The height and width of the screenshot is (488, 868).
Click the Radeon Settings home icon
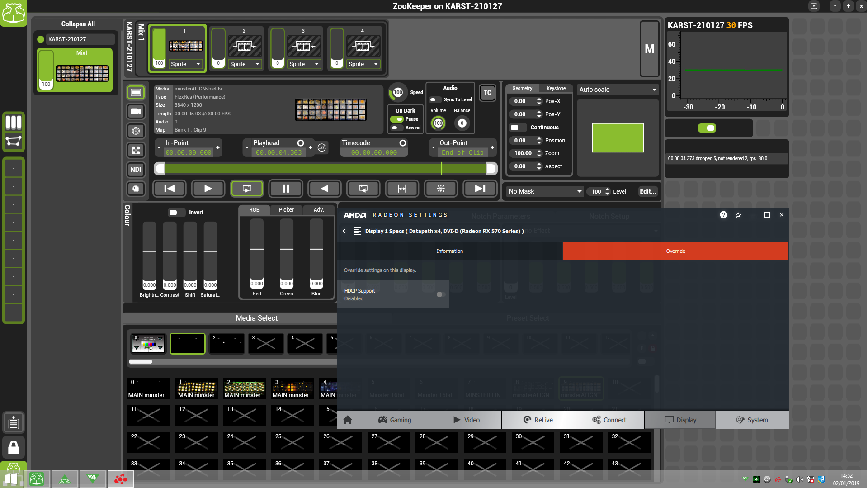[348, 420]
